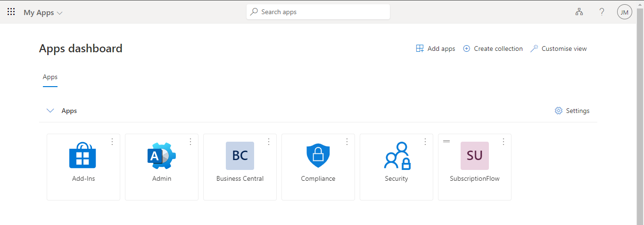Open the app launcher waffle icon
The height and width of the screenshot is (225, 644).
point(11,12)
